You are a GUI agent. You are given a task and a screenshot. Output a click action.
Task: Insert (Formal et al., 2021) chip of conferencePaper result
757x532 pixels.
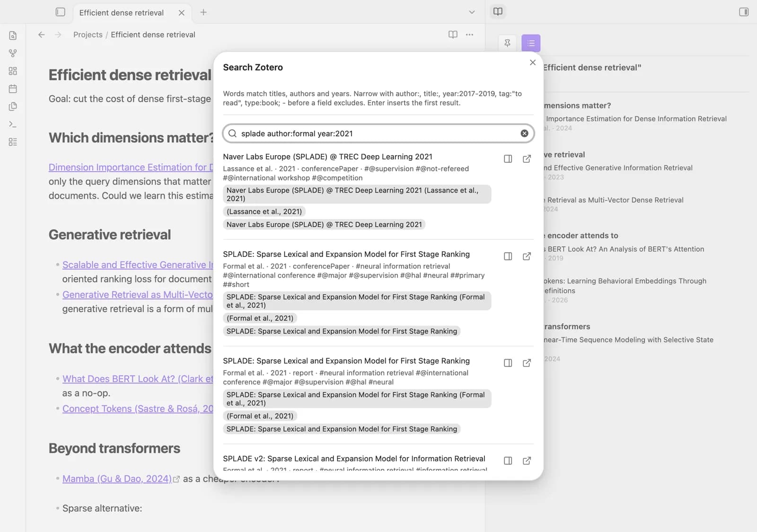[260, 318]
